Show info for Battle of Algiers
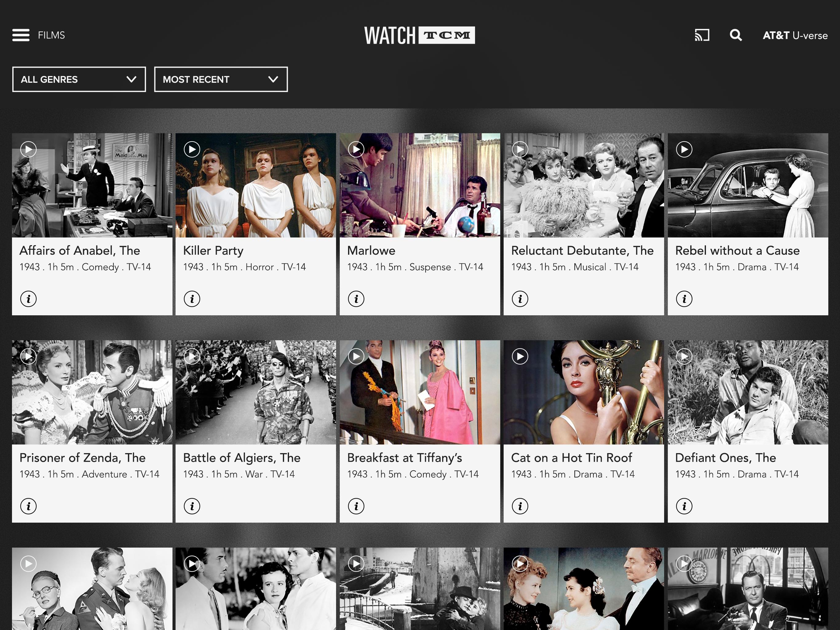The image size is (840, 630). click(192, 506)
